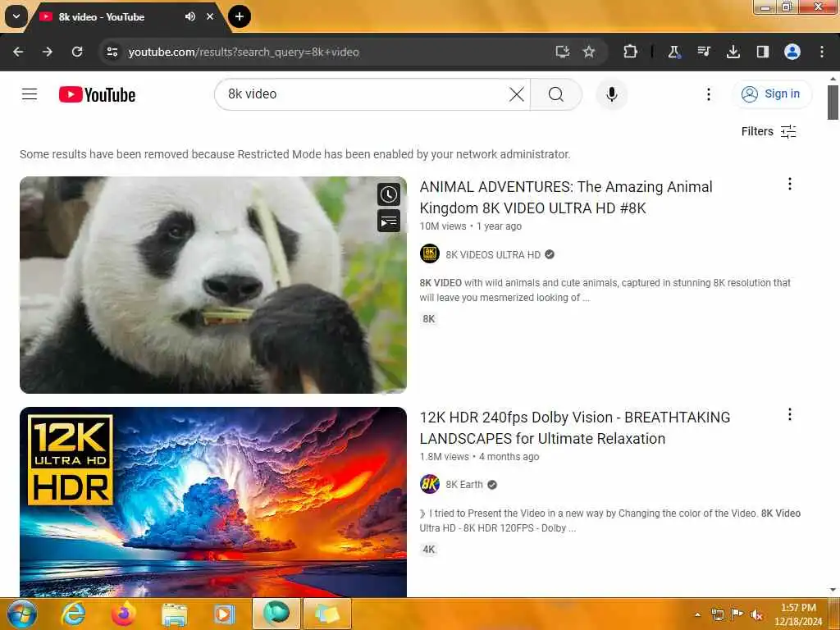Add panda video to queue
This screenshot has width=840, height=630.
[x=388, y=221]
